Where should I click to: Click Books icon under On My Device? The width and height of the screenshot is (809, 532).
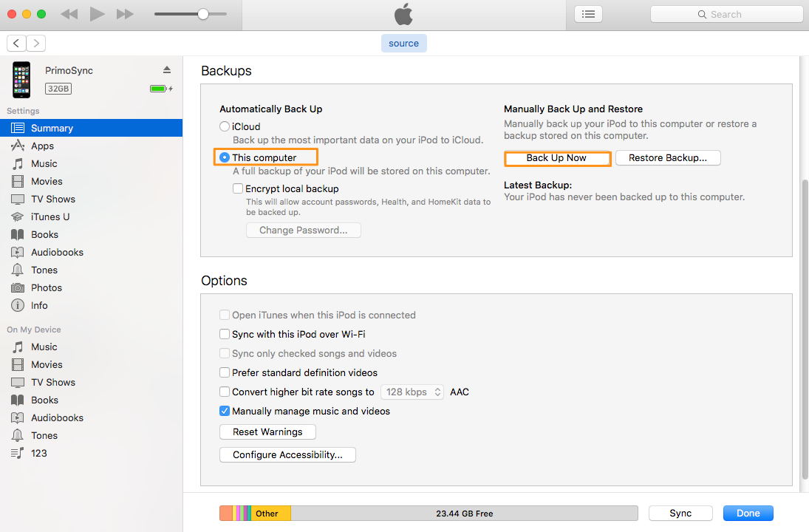pyautogui.click(x=18, y=400)
